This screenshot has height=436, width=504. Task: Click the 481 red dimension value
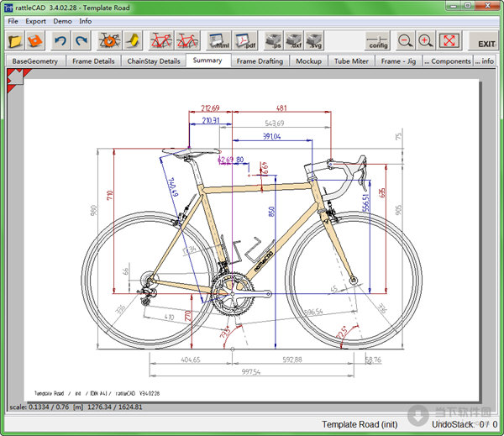(x=281, y=108)
